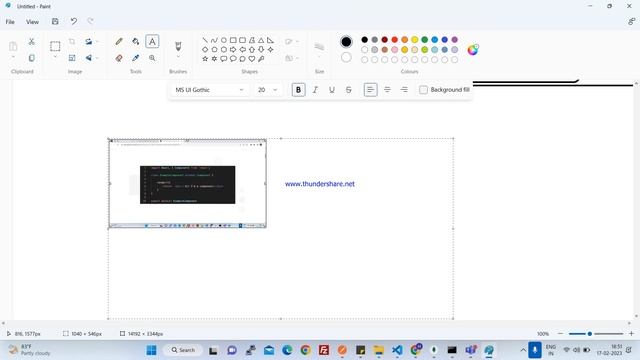The width and height of the screenshot is (640, 360).
Task: Click the pasted screenshot image in canvas
Action: pos(187,184)
